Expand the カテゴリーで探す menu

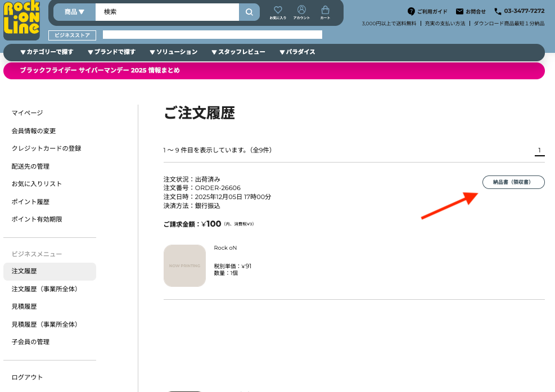pyautogui.click(x=46, y=52)
